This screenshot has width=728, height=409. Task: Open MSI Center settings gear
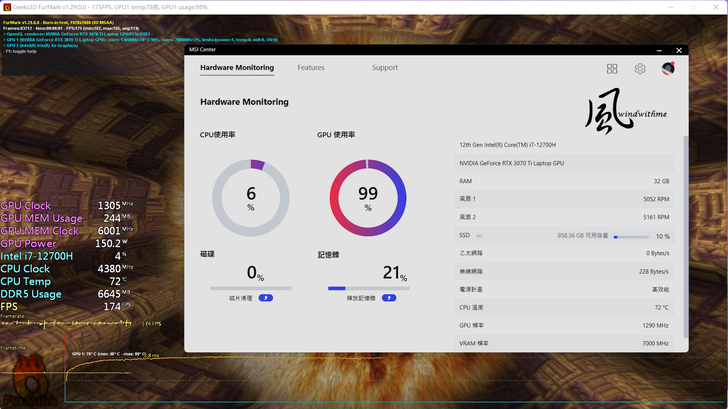[640, 69]
